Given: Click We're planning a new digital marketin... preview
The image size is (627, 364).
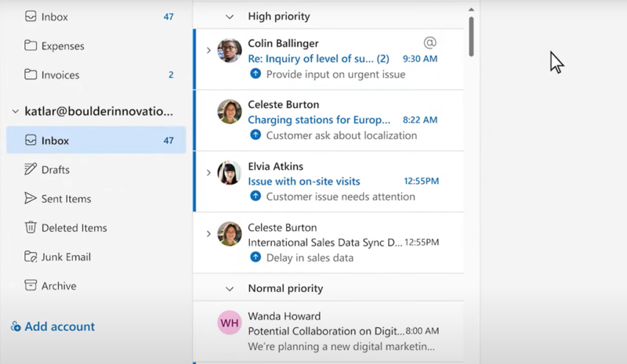Looking at the screenshot, I should [x=341, y=347].
